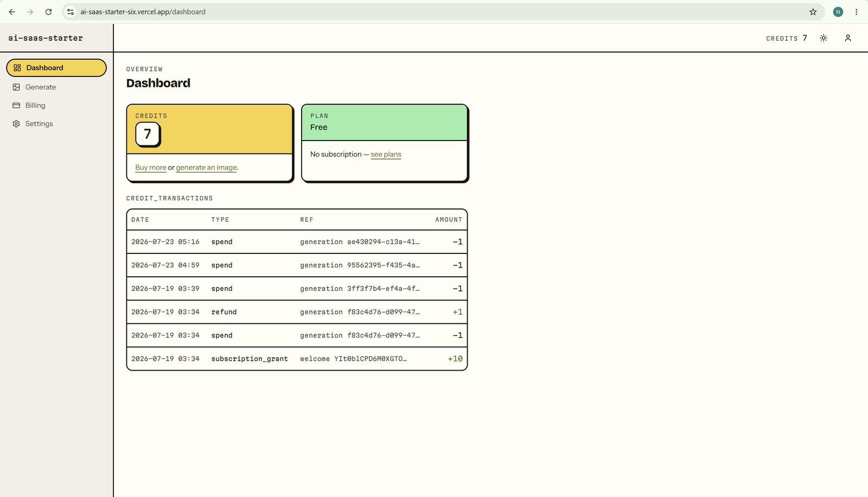
Task: Click the TYPE column header
Action: coord(220,220)
